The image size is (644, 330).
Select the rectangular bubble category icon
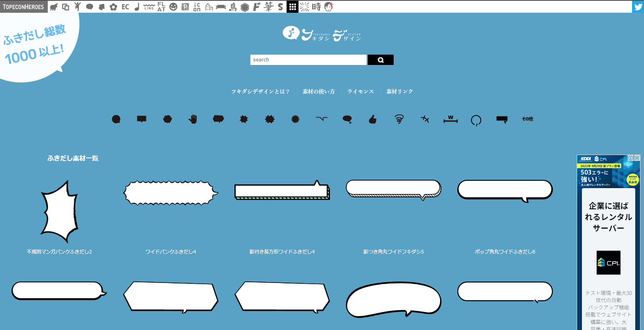point(142,119)
